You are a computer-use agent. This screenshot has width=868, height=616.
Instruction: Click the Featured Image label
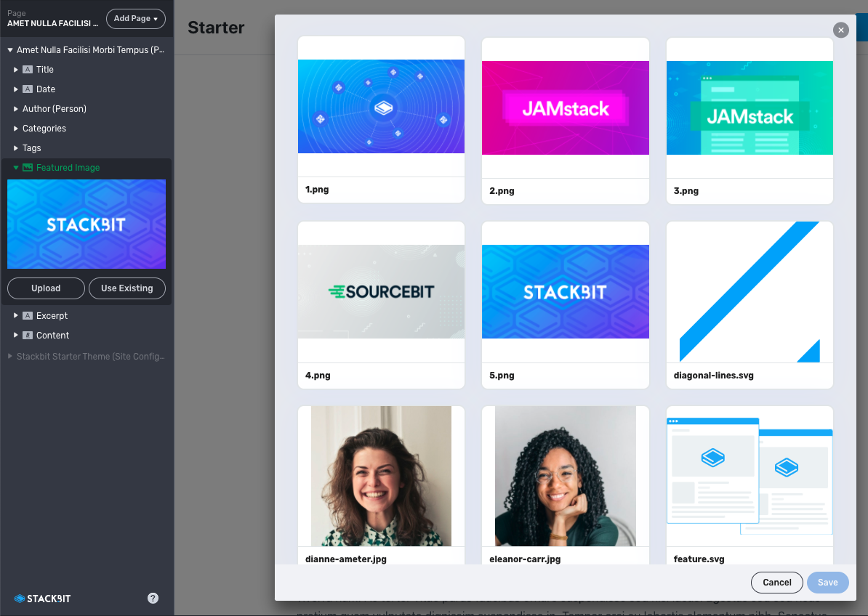(68, 168)
